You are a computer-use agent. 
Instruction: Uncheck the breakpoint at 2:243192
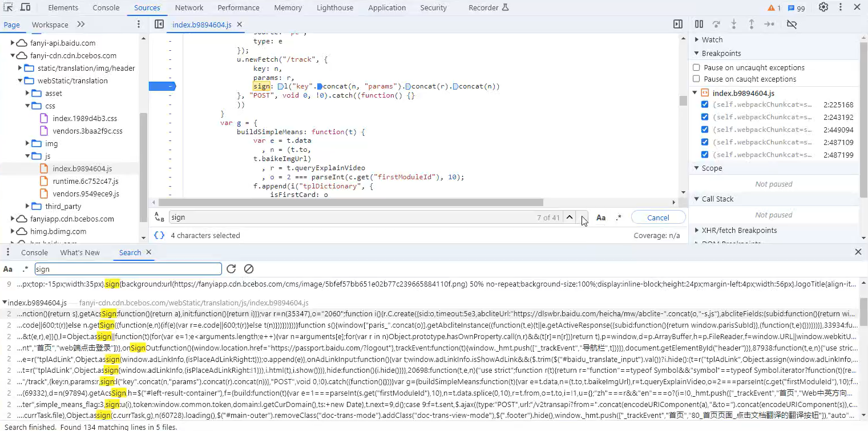[x=705, y=117]
